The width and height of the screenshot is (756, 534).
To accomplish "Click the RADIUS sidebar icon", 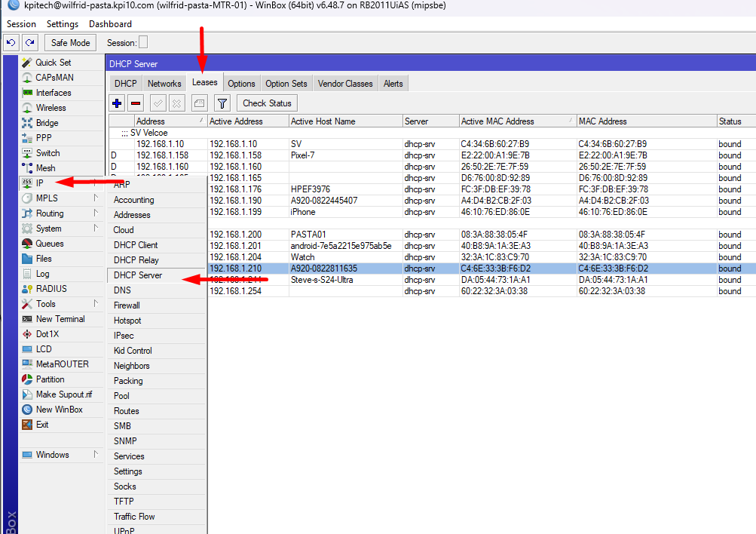I will point(27,289).
